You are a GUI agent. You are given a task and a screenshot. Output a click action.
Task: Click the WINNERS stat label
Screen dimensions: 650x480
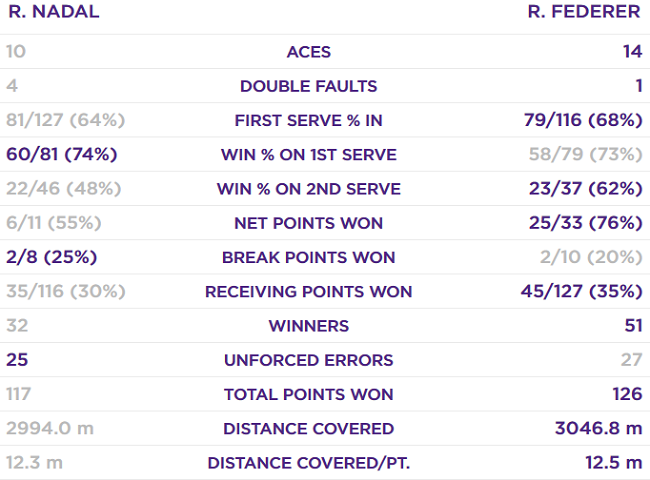pos(308,326)
